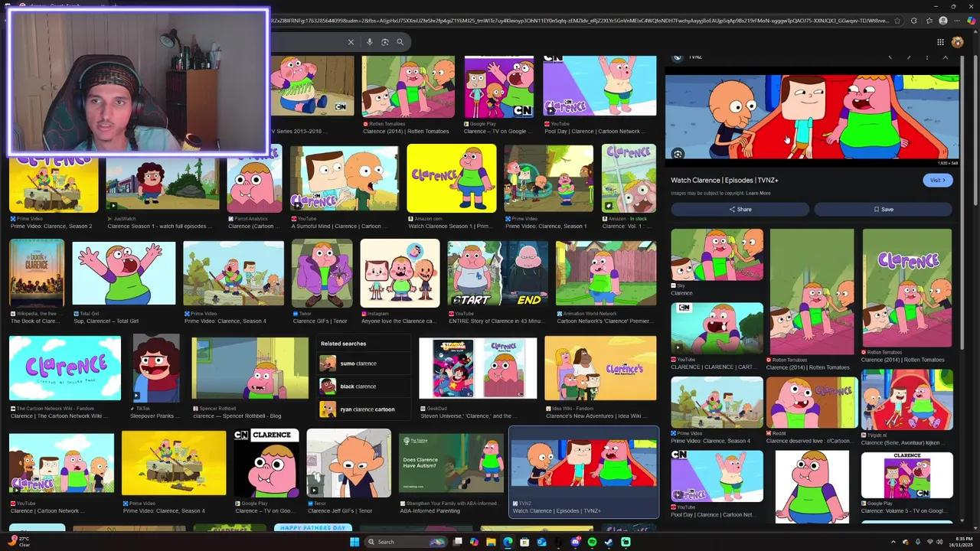The width and height of the screenshot is (980, 551).
Task: Open Google Lens search by image icon
Action: click(x=385, y=42)
